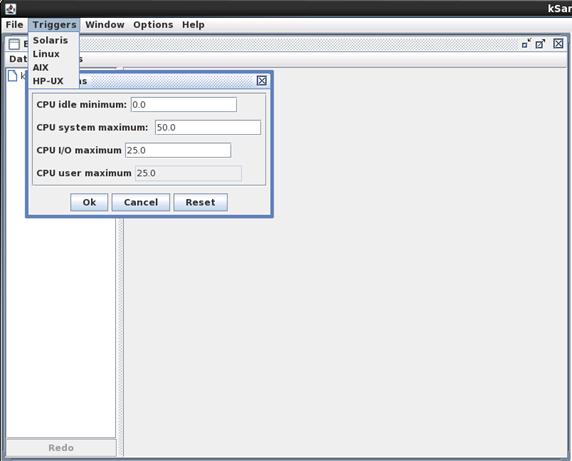Image resolution: width=572 pixels, height=461 pixels.
Task: Close the internal data frame
Action: pos(558,44)
